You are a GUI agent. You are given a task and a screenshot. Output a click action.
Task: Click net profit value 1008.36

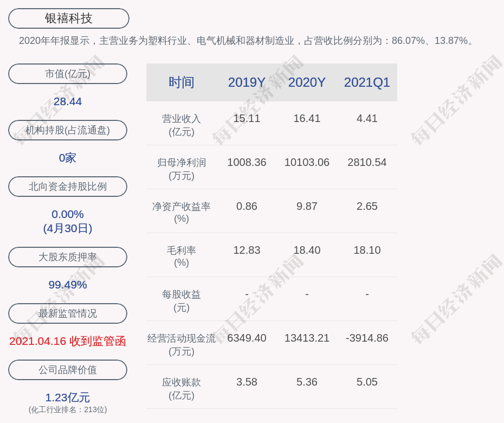[x=247, y=163]
